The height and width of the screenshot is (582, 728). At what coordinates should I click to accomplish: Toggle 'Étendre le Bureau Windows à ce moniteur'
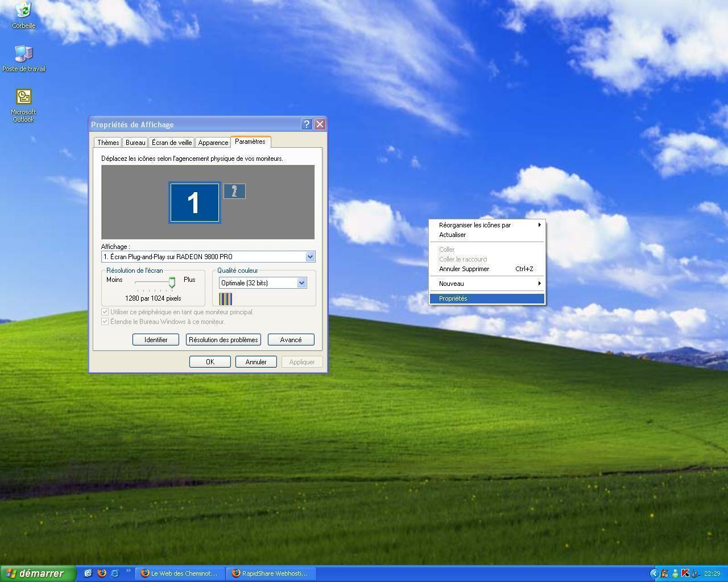[105, 322]
